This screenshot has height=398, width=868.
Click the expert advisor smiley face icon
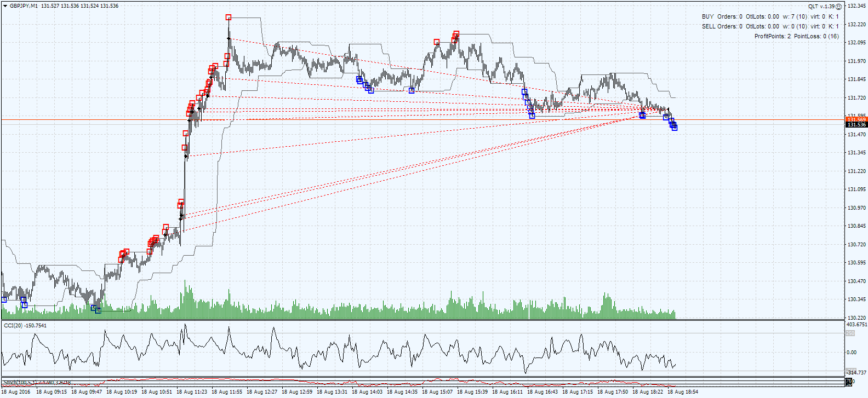click(x=839, y=7)
